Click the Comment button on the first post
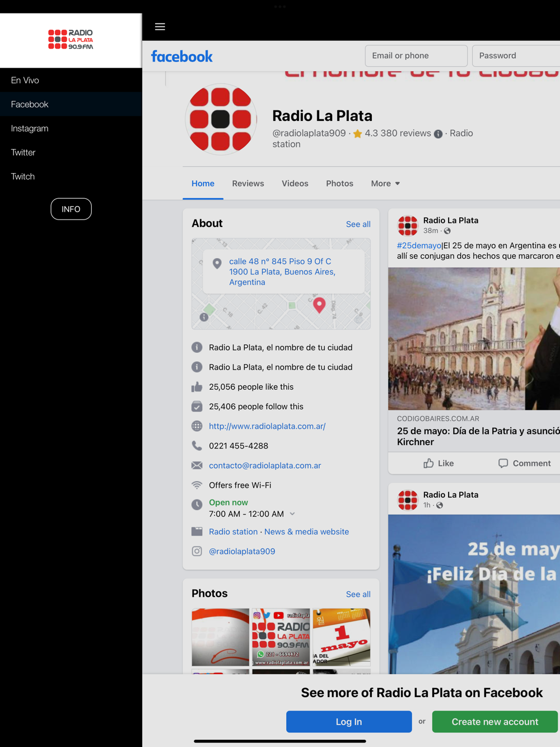The height and width of the screenshot is (747, 560). click(525, 463)
